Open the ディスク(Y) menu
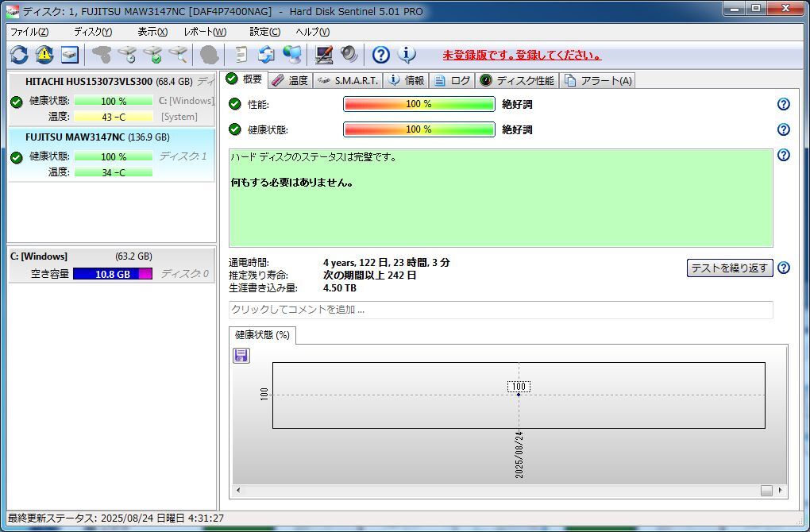This screenshot has width=810, height=532. [92, 32]
